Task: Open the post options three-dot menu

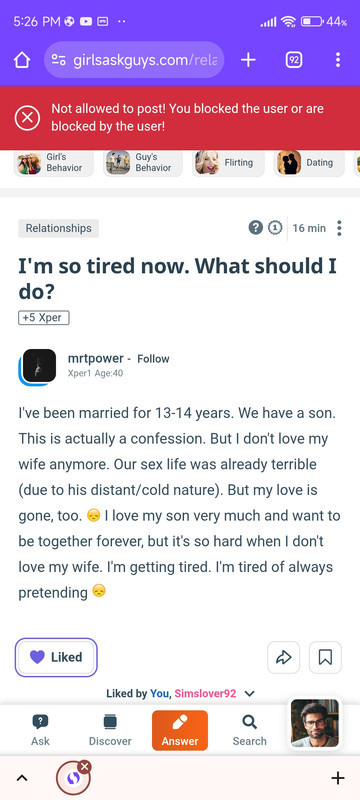Action: 340,228
